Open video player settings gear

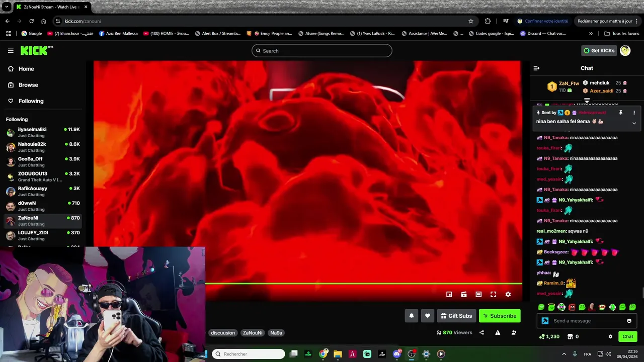point(508,294)
